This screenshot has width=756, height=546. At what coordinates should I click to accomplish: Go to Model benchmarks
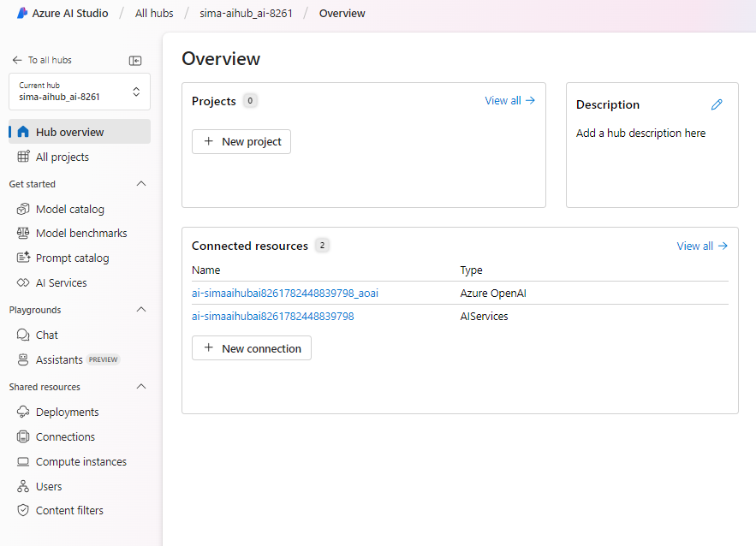[x=80, y=234]
